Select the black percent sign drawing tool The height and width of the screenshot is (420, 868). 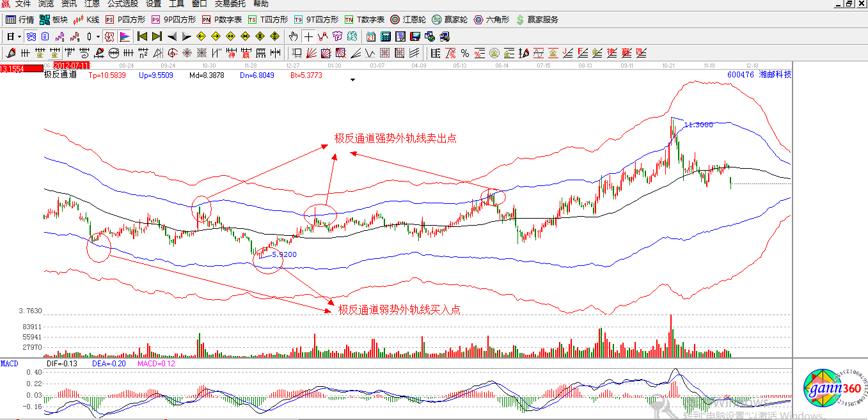point(465,53)
